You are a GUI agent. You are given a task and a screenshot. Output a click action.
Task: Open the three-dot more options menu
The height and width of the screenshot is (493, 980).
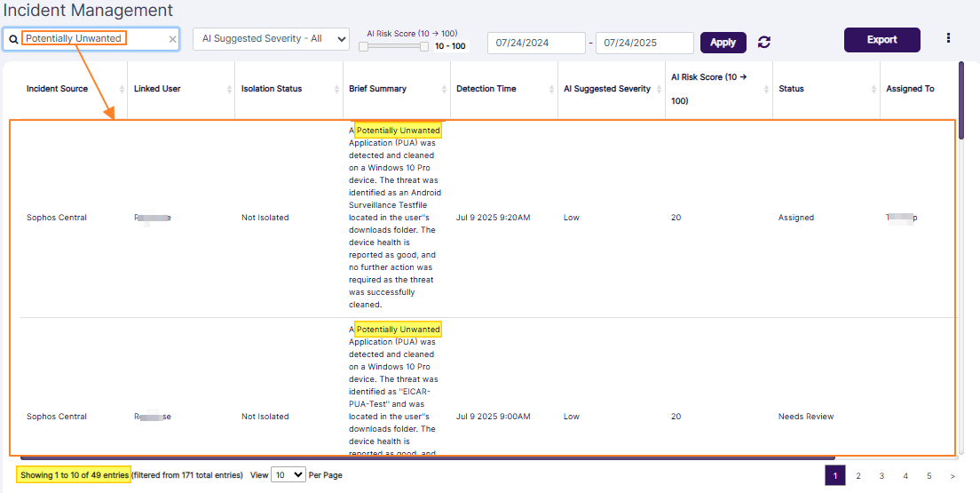pos(948,38)
